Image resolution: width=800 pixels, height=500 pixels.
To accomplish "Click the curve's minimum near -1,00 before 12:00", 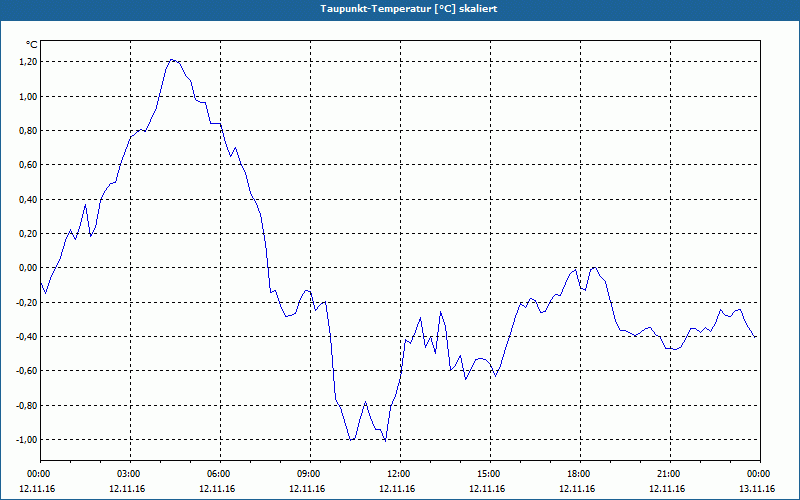I will pos(385,440).
